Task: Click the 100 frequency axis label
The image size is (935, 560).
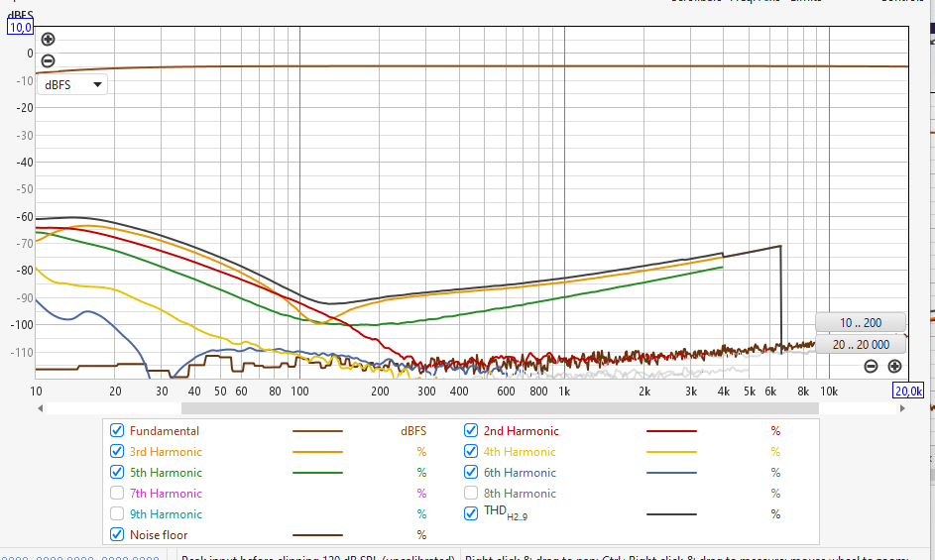Action: coord(299,392)
